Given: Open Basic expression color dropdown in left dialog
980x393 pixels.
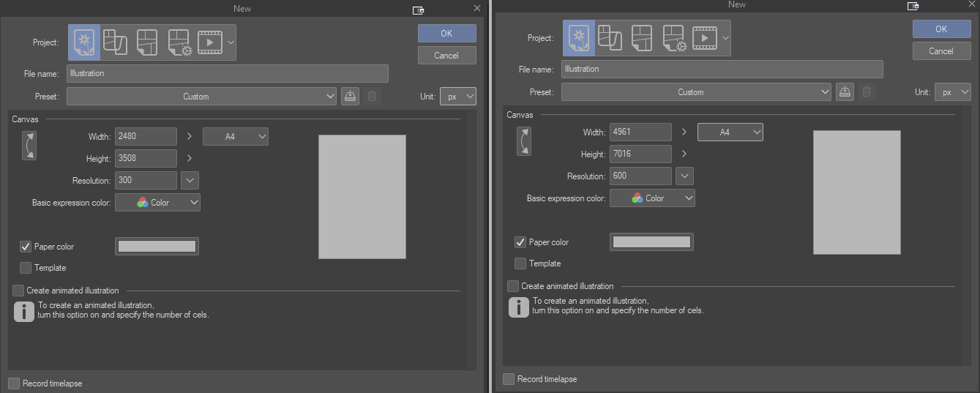Looking at the screenshot, I should (157, 203).
